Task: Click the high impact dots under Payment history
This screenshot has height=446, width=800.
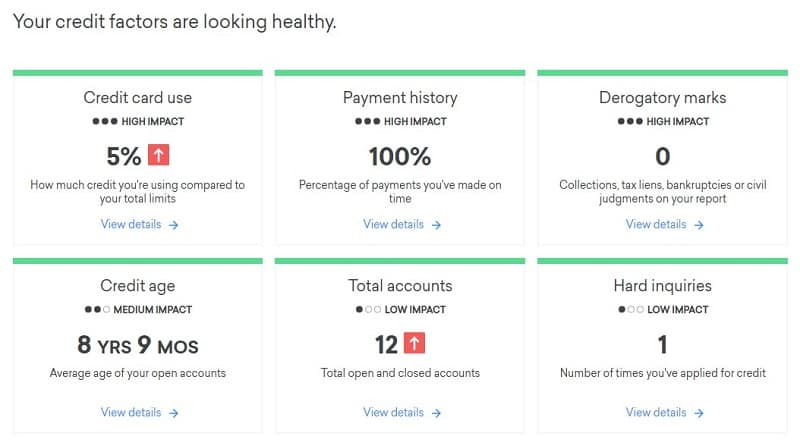Action: coord(366,122)
